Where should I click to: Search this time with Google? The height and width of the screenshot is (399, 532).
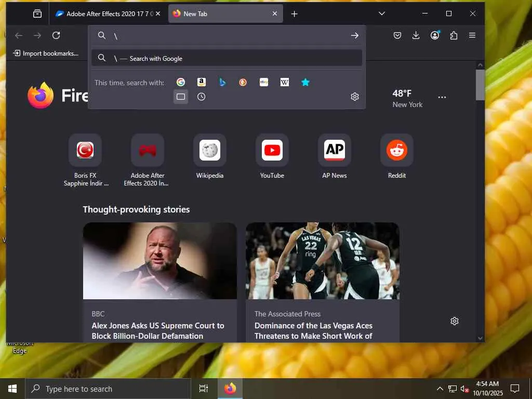click(181, 82)
